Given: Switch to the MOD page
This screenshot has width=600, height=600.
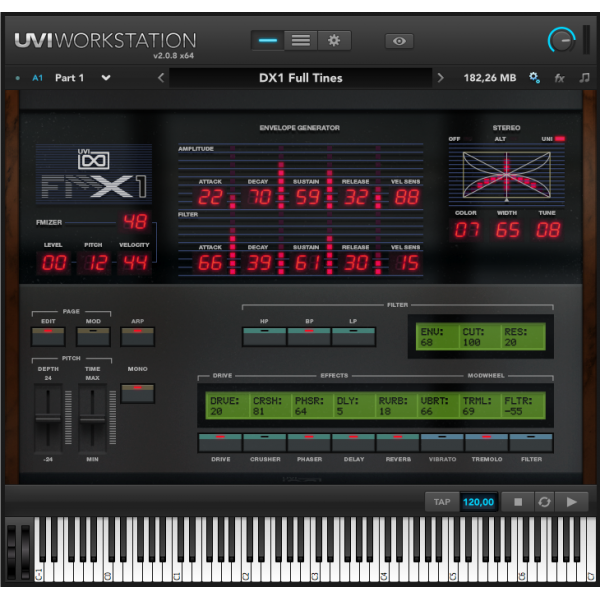Looking at the screenshot, I should click(93, 337).
